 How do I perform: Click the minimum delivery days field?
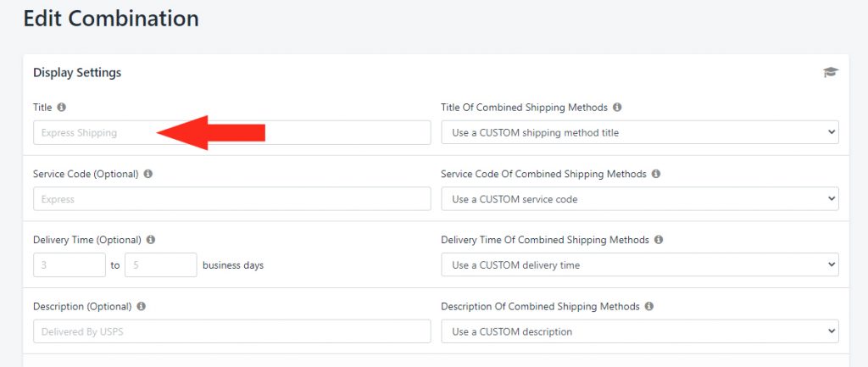pos(70,265)
